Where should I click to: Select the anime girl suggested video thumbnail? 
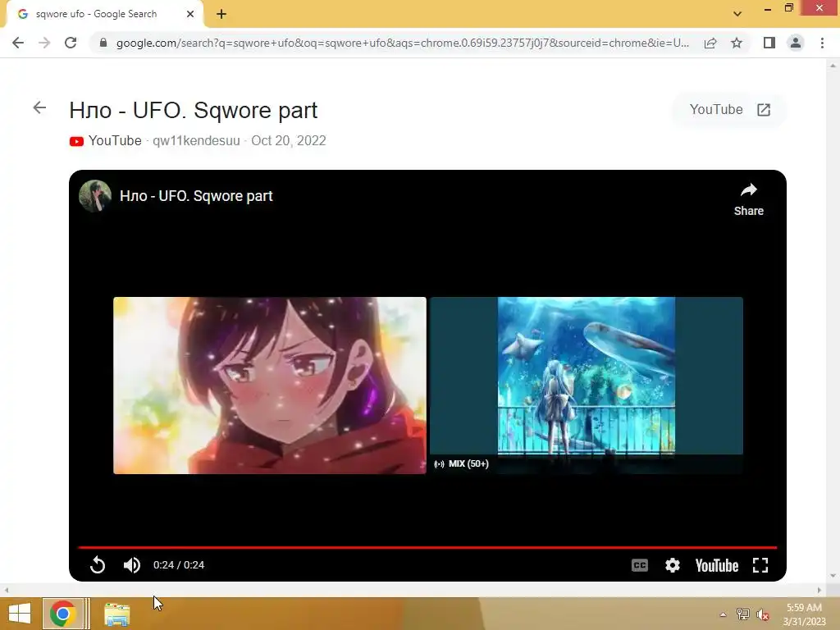point(270,386)
